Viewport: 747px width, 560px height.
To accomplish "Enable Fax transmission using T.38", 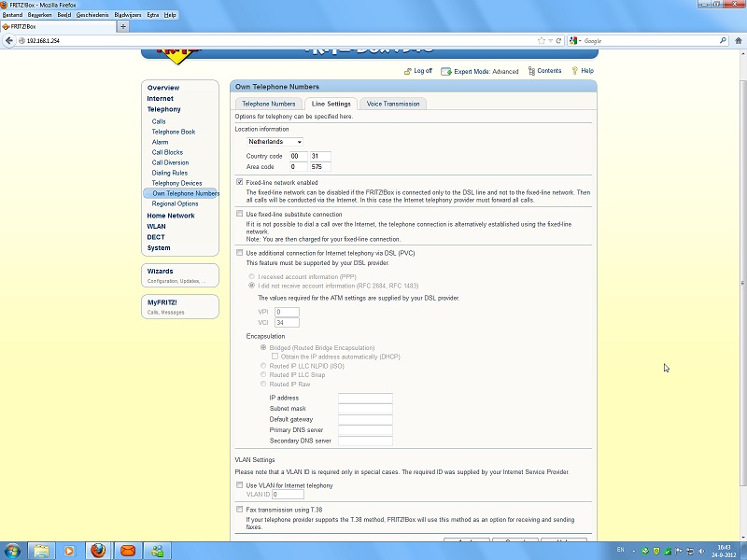I will [x=240, y=509].
